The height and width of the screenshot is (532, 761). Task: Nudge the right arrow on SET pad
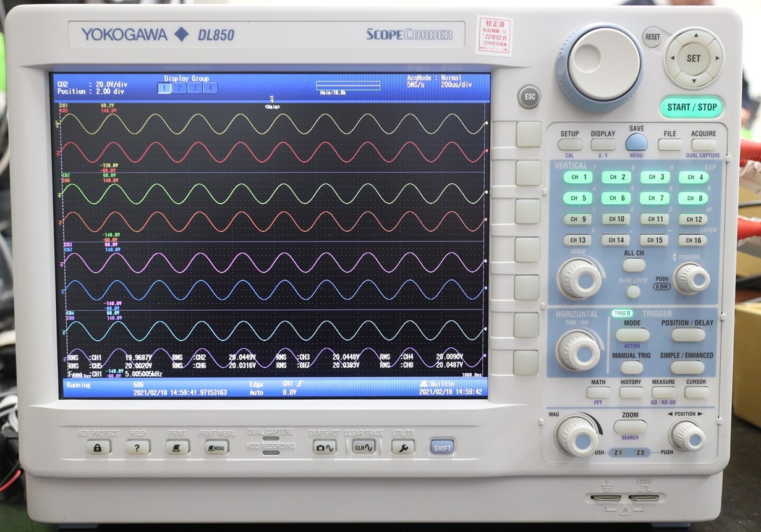716,58
